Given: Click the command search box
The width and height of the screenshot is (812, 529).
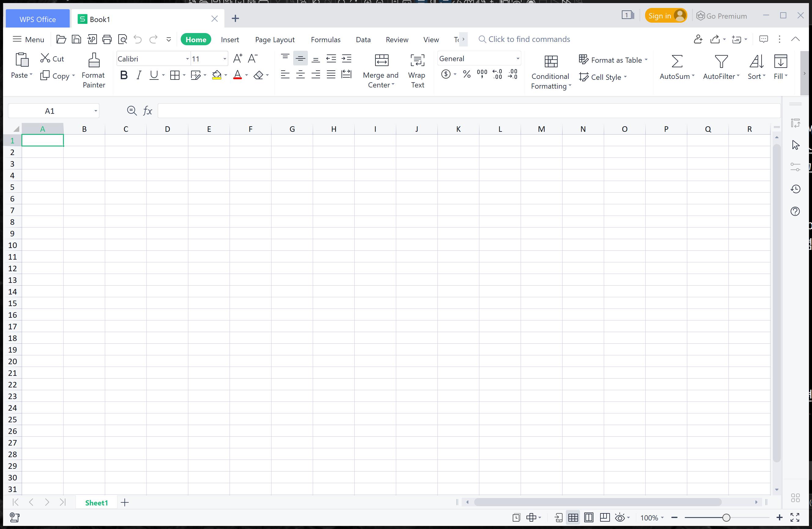Looking at the screenshot, I should pyautogui.click(x=524, y=39).
